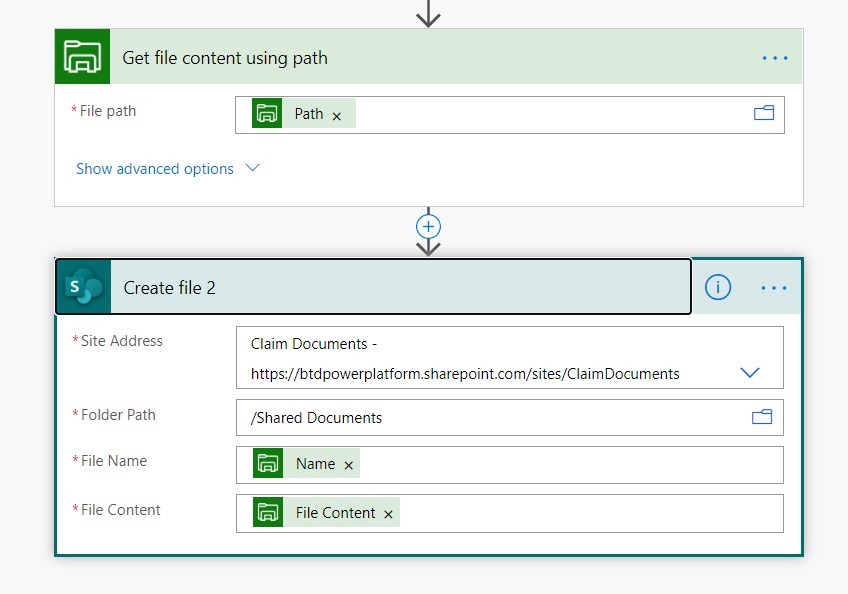Expand Show advanced options
The width and height of the screenshot is (848, 594).
[155, 169]
